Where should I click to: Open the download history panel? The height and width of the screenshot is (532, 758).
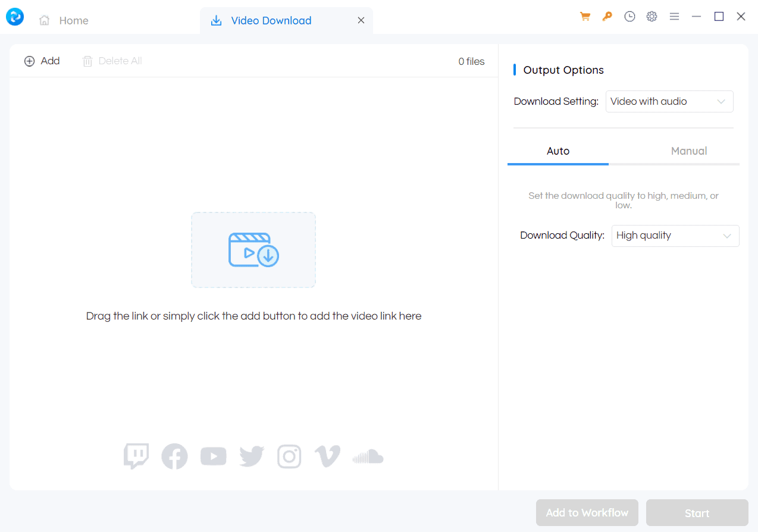coord(629,16)
